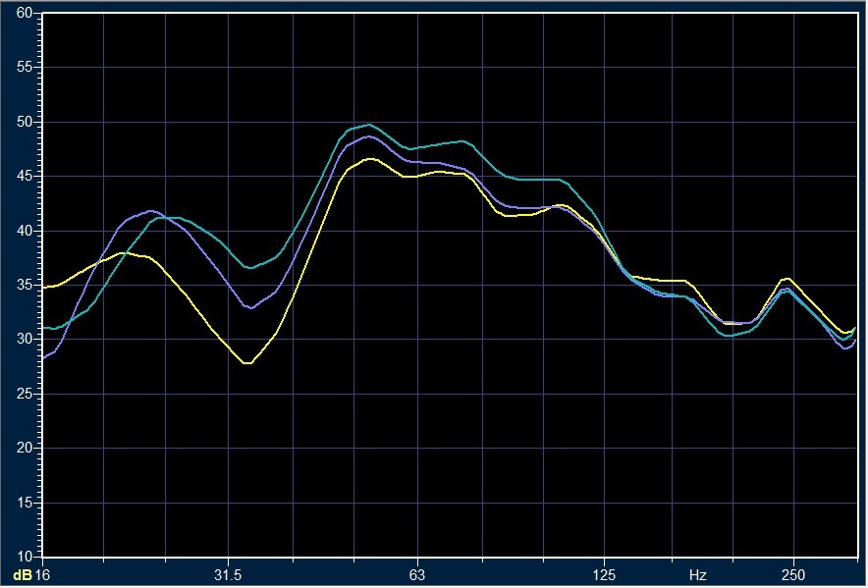Screen dimensions: 868x588
Task: Click the 20 dB axis label
Action: pos(25,448)
